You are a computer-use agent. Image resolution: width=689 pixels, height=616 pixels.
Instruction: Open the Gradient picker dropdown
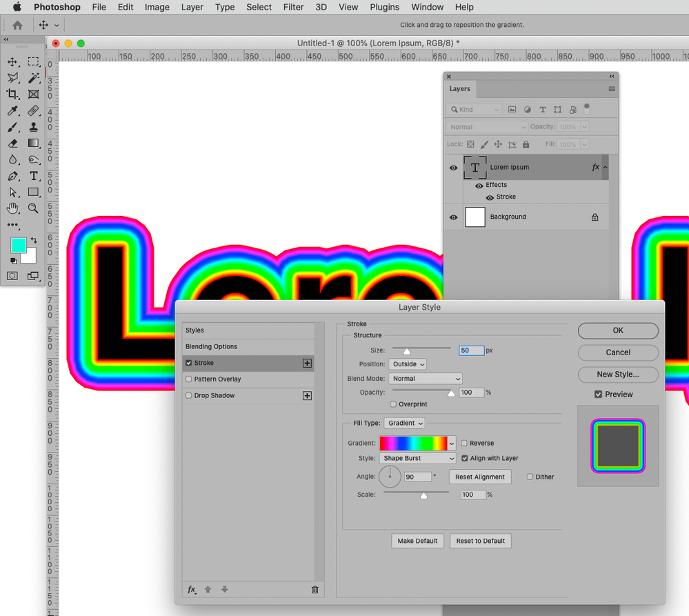tap(452, 442)
